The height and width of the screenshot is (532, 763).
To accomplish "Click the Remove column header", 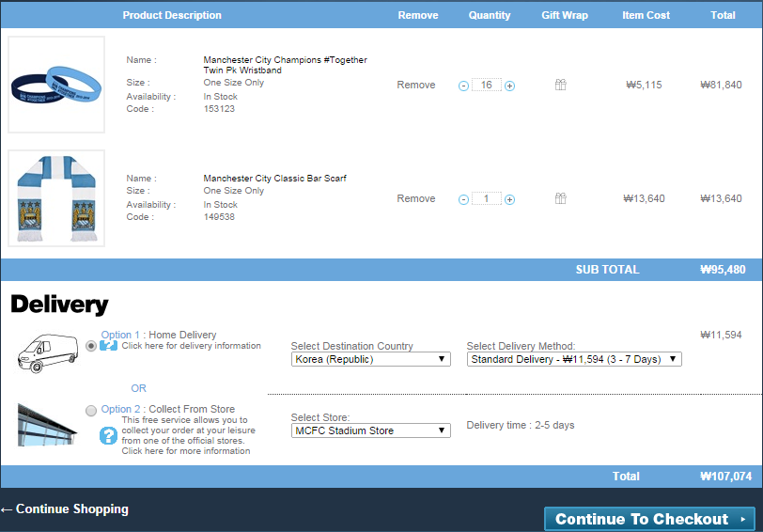I will coord(418,15).
